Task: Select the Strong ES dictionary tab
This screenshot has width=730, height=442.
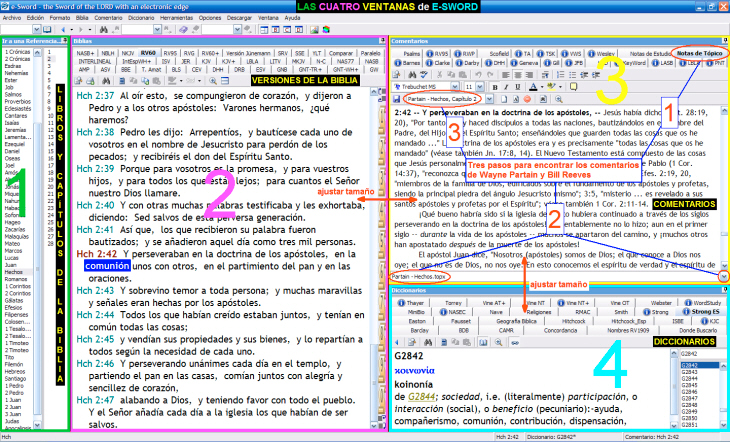Action: pyautogui.click(x=702, y=312)
